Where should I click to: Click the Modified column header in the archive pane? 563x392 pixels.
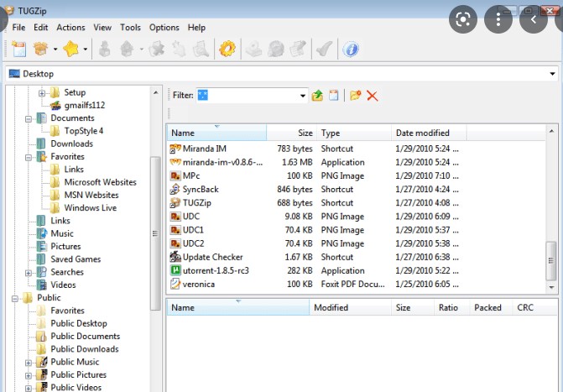[351, 307]
